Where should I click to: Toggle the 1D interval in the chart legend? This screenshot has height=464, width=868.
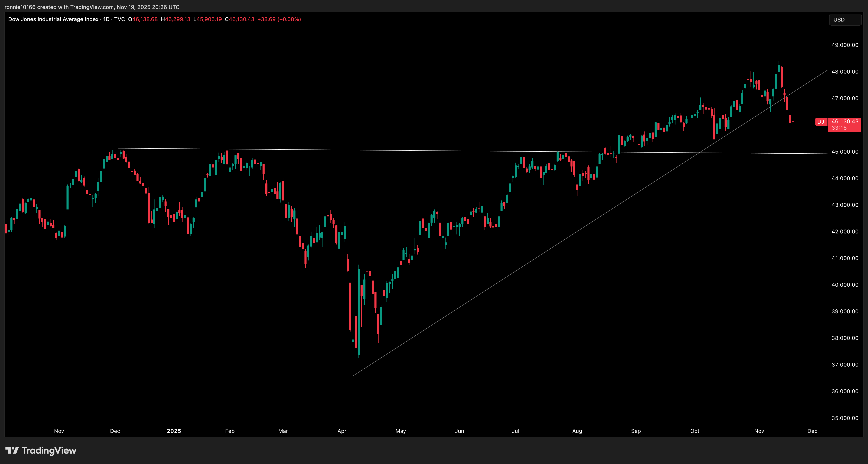[x=106, y=19]
